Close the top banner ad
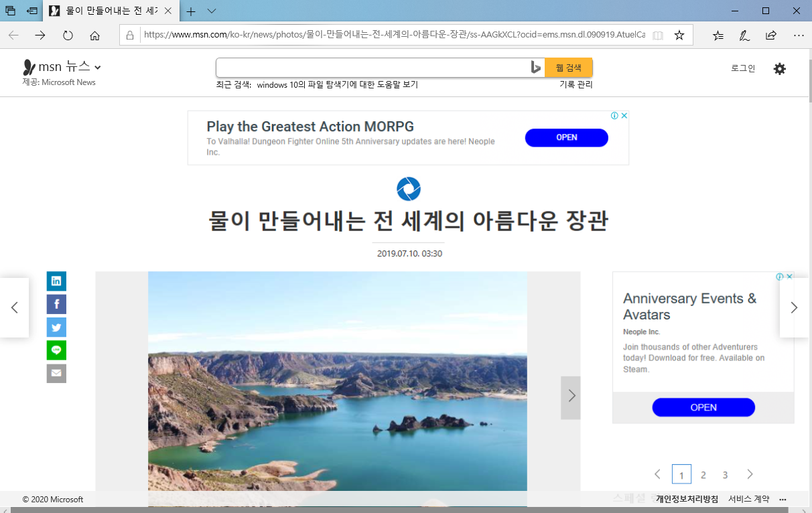This screenshot has height=513, width=812. 624,116
